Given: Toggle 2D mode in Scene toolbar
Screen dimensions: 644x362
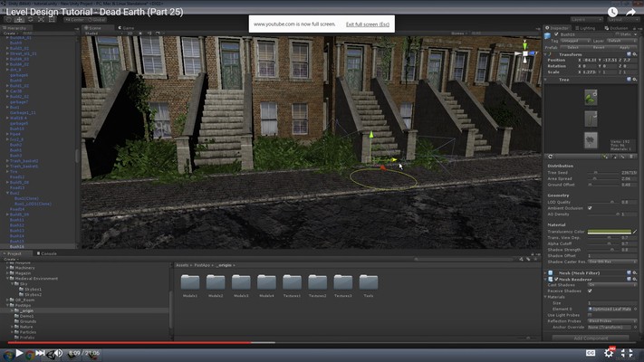Looking at the screenshot, I should pyautogui.click(x=130, y=33).
